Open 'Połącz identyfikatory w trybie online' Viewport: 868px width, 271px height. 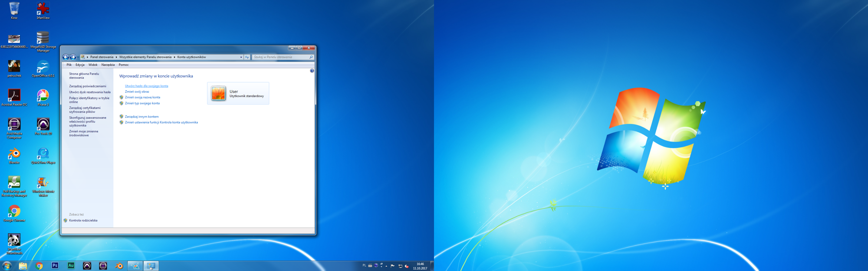click(89, 100)
